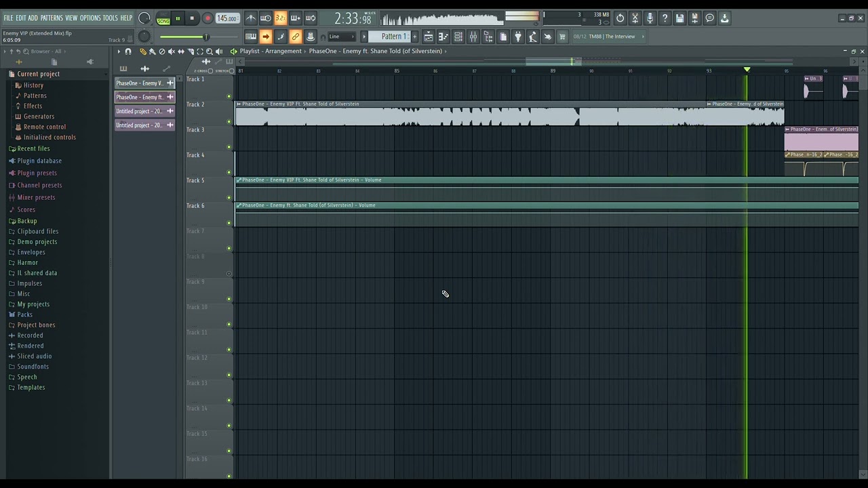Open the EDIT menu
Viewport: 868px width, 488px height.
click(21, 18)
